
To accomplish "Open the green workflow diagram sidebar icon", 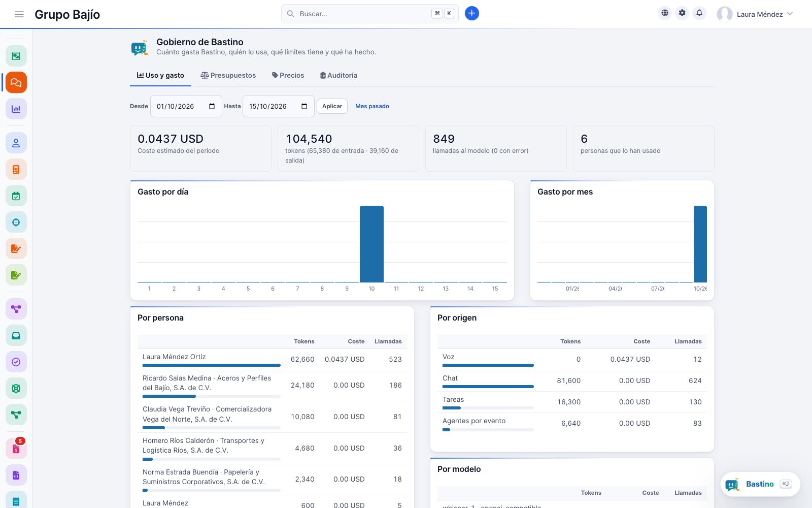I will click(16, 415).
